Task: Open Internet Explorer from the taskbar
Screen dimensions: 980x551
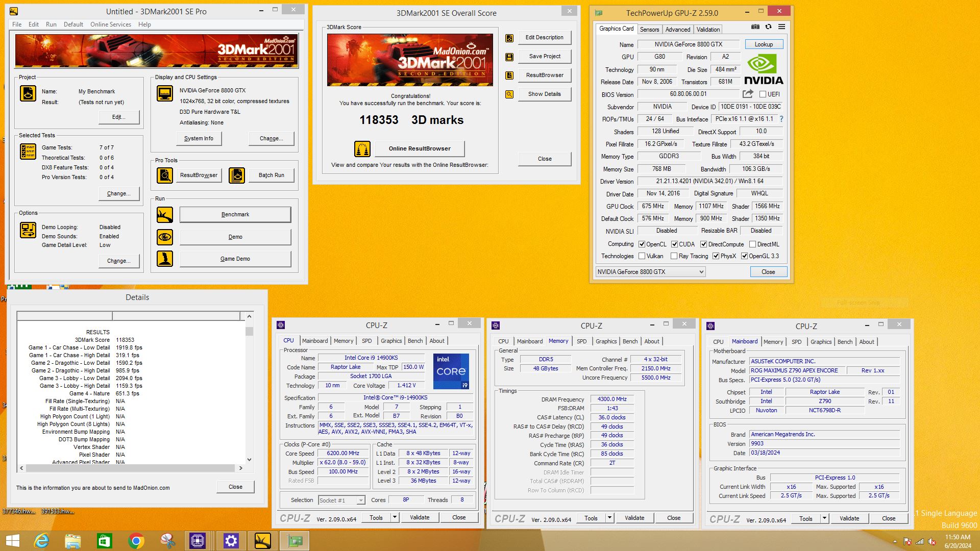Action: click(41, 541)
